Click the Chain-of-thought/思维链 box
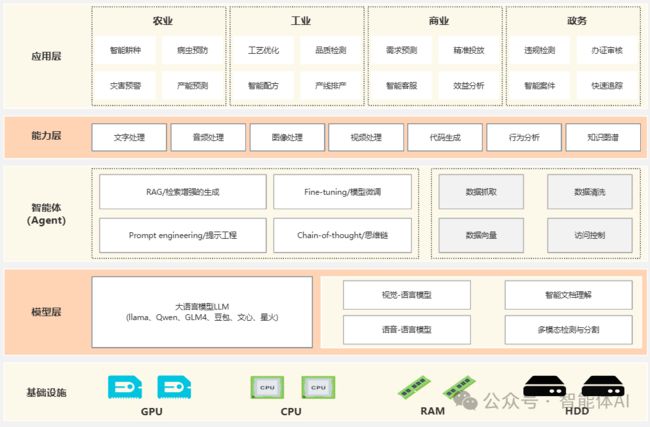This screenshot has height=427, width=650. click(x=342, y=235)
